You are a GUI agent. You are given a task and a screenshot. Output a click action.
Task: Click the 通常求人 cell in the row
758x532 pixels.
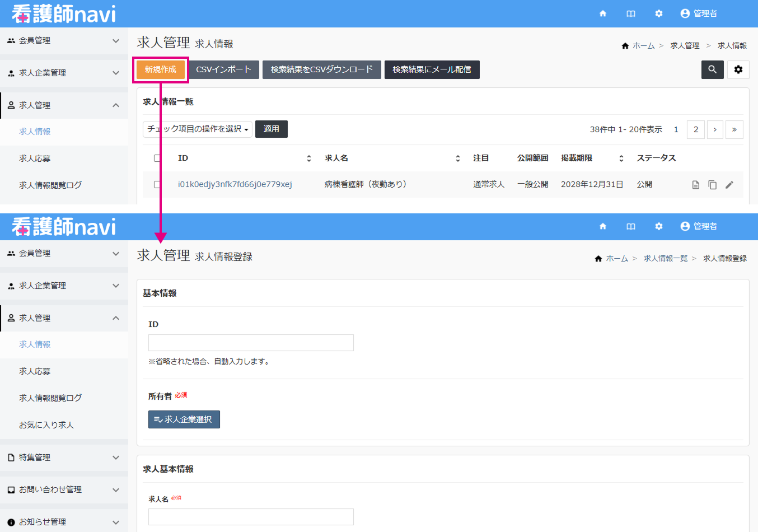(x=489, y=184)
